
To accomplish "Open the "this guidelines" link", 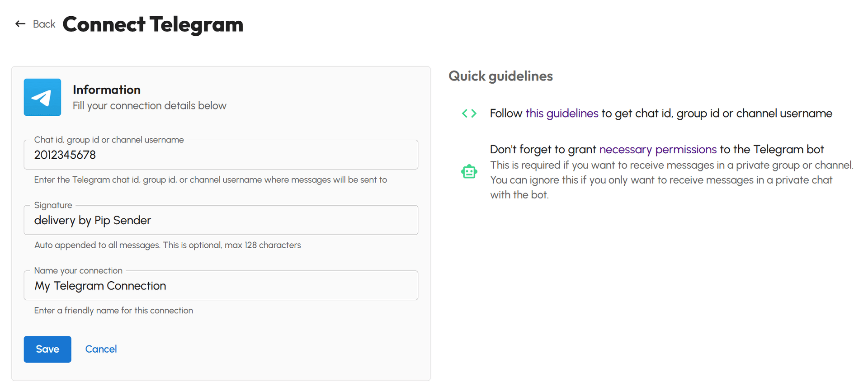I will [x=561, y=113].
